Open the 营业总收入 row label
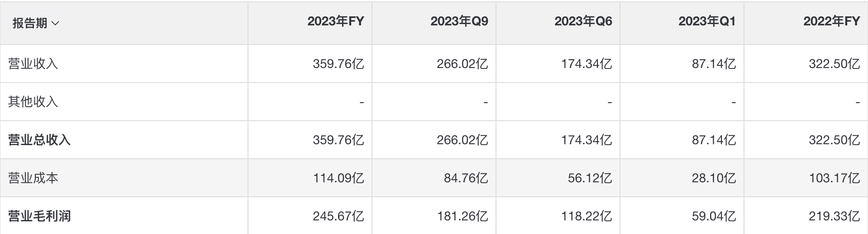Screen dimensions: 868x234 tap(39, 140)
